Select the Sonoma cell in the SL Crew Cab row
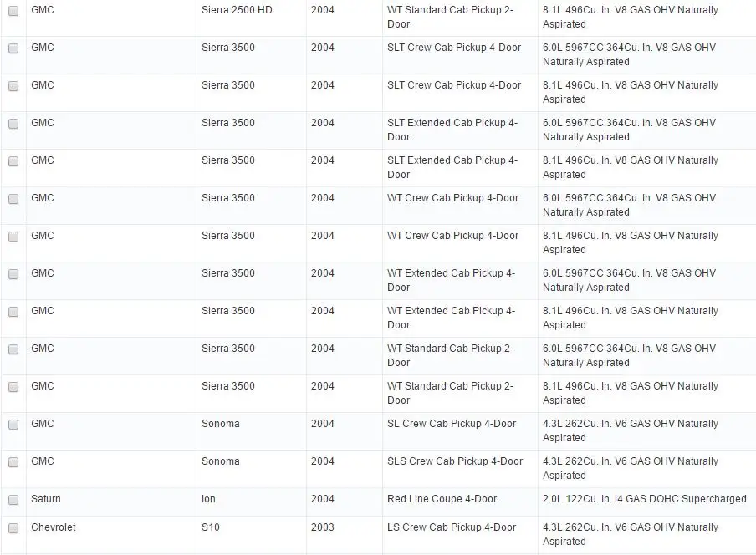The height and width of the screenshot is (555, 756). [251, 431]
